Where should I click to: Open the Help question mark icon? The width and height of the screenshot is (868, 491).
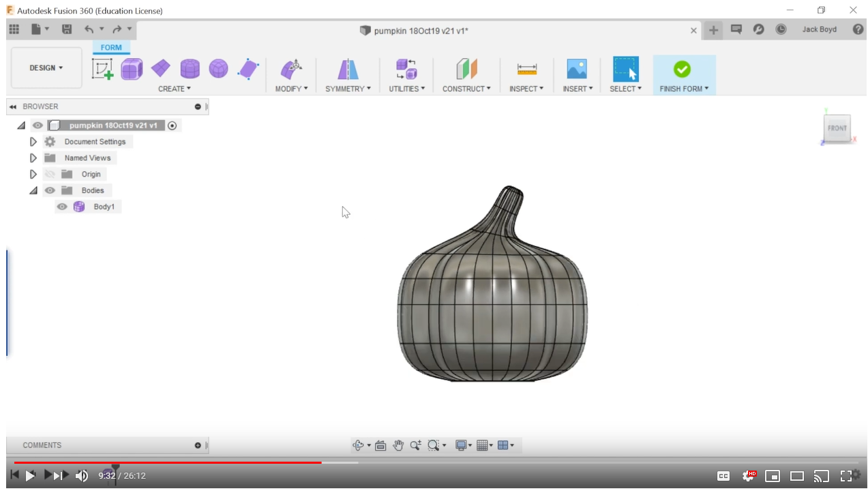tap(858, 29)
